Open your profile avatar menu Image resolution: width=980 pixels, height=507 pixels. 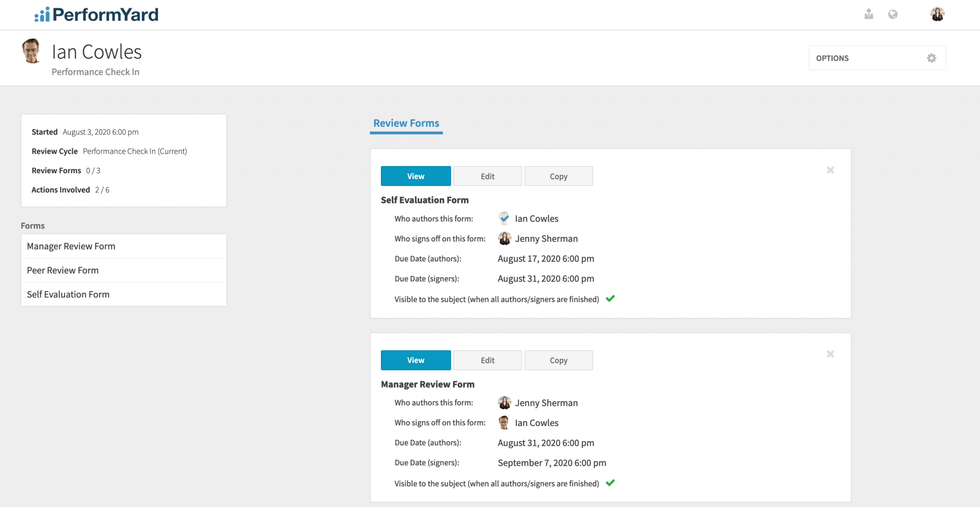coord(937,14)
